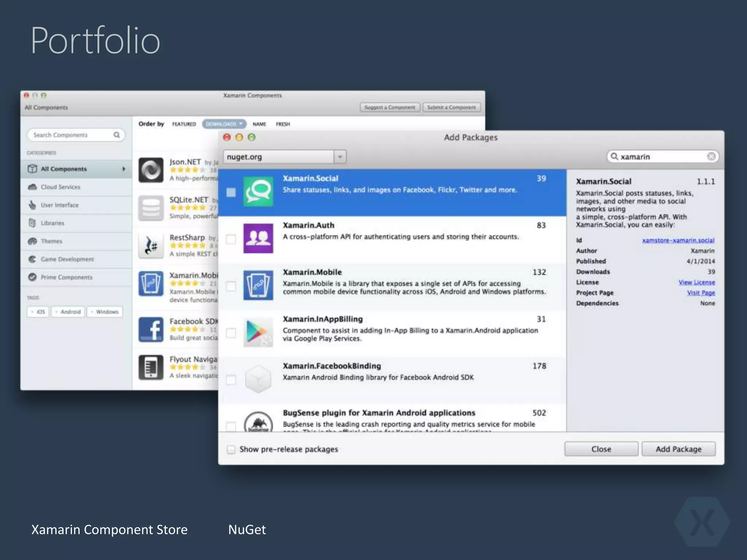Open the Json.NET component title
The width and height of the screenshot is (747, 560).
click(x=185, y=162)
